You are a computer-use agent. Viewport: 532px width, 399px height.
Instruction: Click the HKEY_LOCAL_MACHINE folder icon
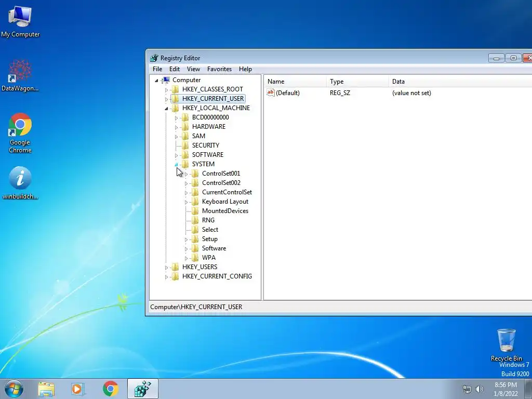click(176, 108)
